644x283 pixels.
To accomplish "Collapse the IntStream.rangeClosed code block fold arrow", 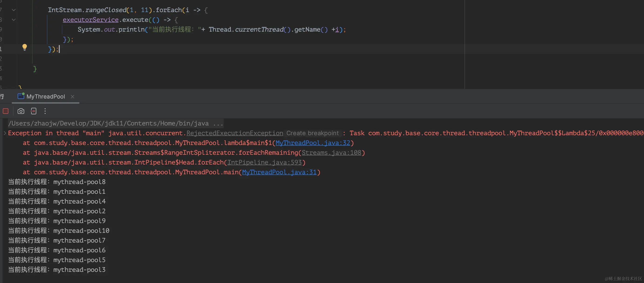I will 14,10.
